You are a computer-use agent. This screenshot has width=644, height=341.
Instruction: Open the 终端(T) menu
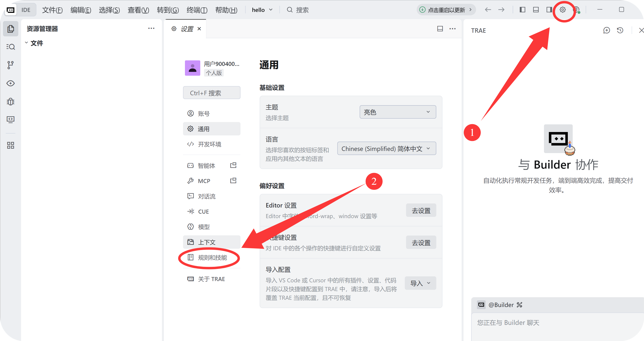tap(197, 10)
